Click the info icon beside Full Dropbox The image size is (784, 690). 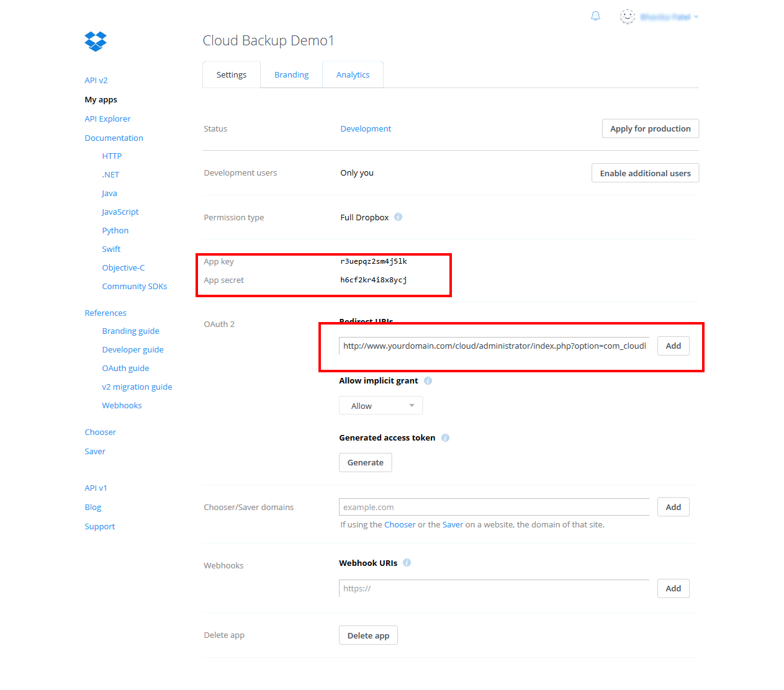(398, 217)
